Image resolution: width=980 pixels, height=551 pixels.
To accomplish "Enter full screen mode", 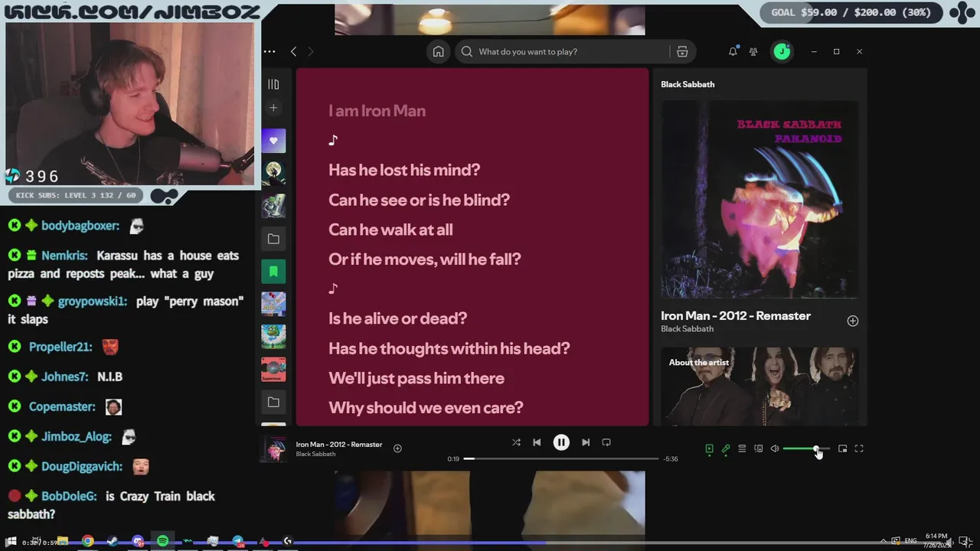I will 859,449.
